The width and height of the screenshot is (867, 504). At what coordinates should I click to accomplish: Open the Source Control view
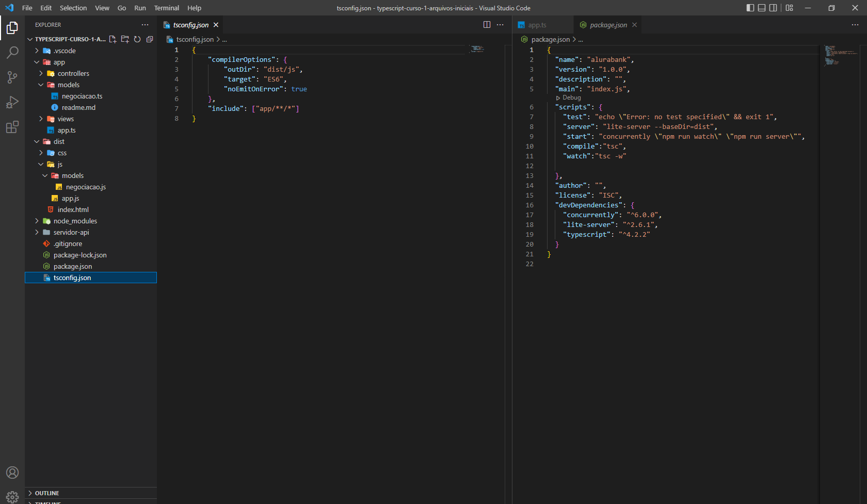12,77
